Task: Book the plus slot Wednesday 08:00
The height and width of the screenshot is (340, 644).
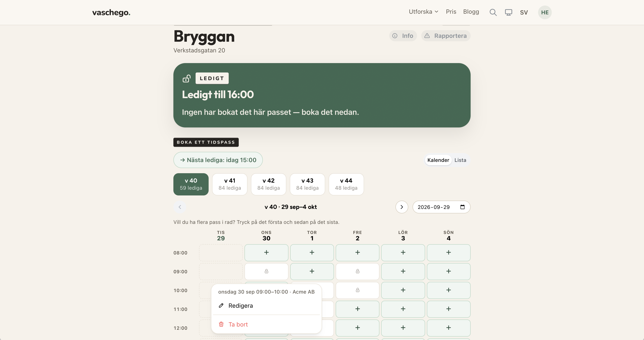Action: click(266, 253)
